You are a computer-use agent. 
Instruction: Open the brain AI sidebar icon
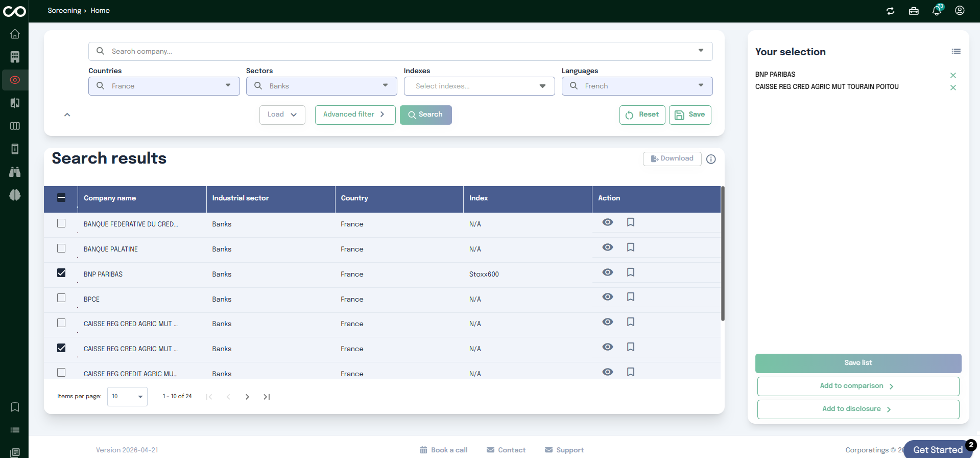pos(15,195)
